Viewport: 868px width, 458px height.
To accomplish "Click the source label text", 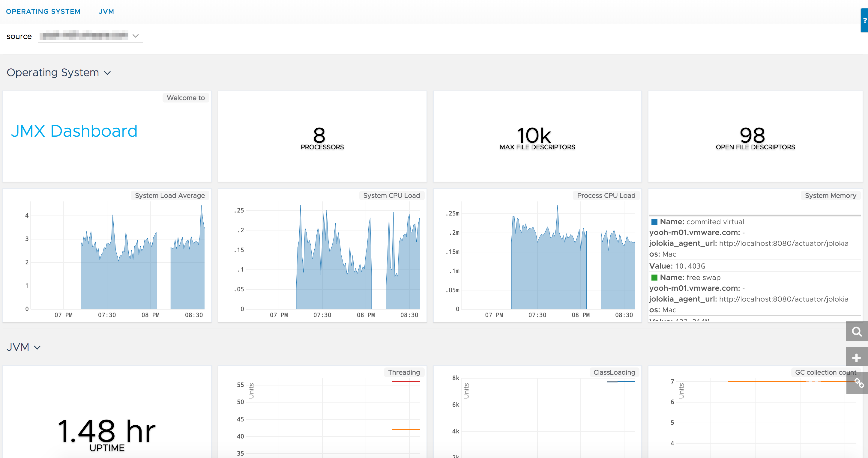I will tap(19, 36).
